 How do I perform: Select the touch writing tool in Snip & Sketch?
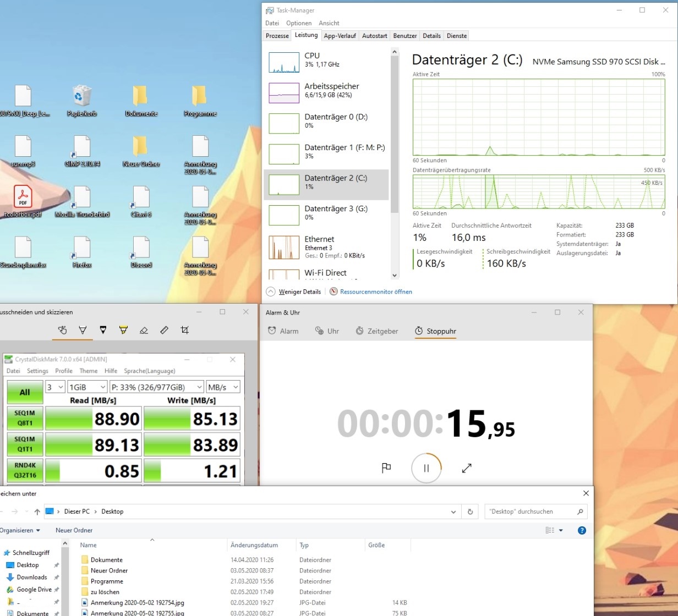[x=63, y=330]
